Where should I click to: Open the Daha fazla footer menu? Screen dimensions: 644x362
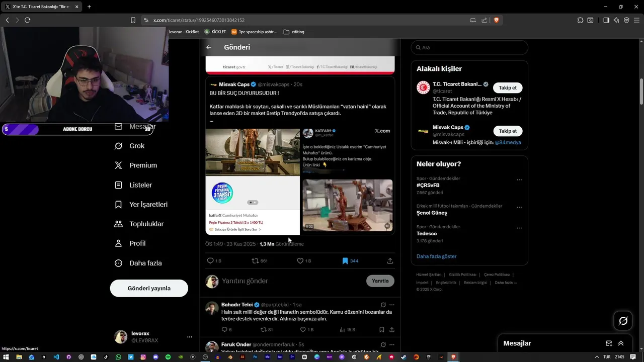pos(506,283)
